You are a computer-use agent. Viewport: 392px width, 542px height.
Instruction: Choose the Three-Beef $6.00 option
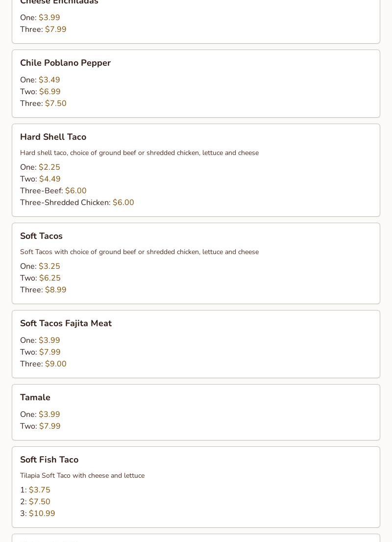[x=53, y=191]
